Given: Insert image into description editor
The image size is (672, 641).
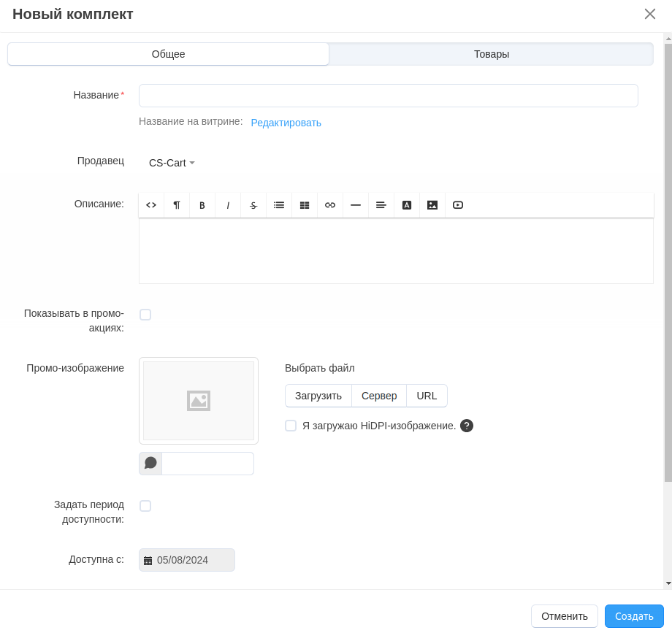Looking at the screenshot, I should 432,205.
